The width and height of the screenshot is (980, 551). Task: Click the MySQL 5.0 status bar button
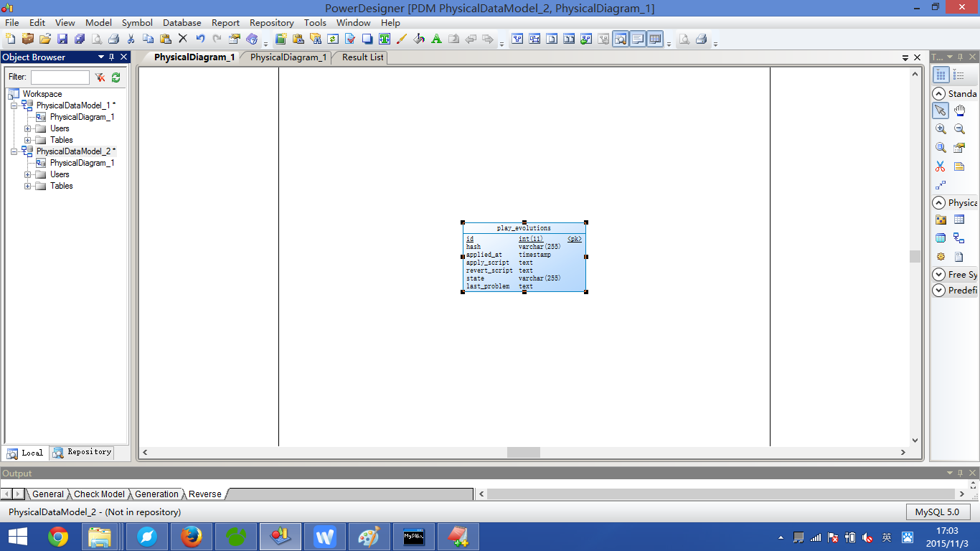click(x=938, y=512)
